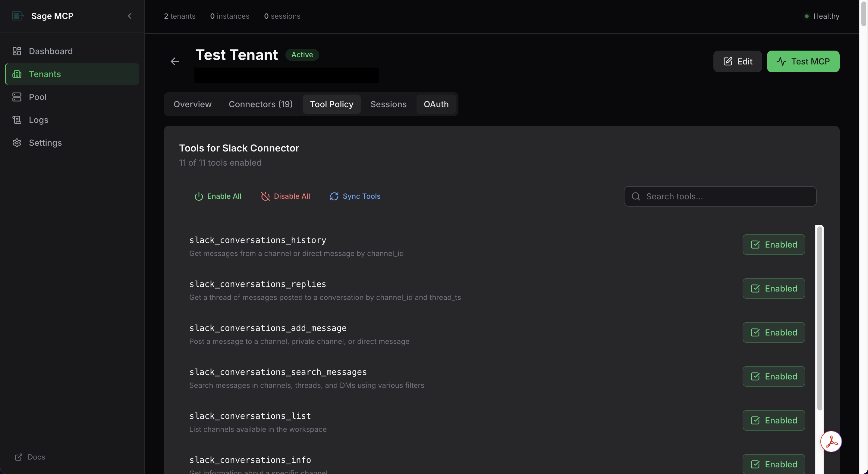Select the Tool Policy tab
868x474 pixels.
click(x=332, y=104)
